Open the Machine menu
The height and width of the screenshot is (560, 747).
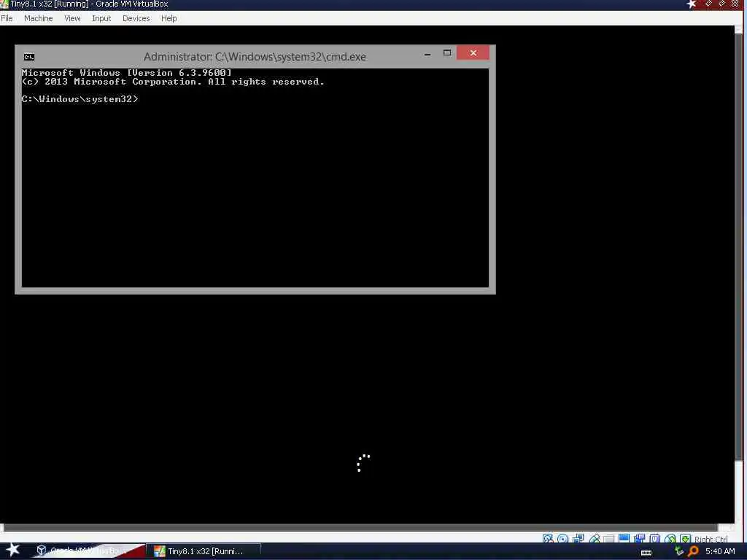pyautogui.click(x=38, y=18)
